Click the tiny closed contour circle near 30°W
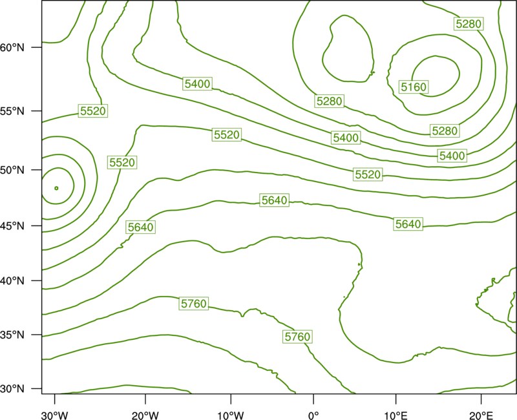The width and height of the screenshot is (517, 420). [x=56, y=188]
